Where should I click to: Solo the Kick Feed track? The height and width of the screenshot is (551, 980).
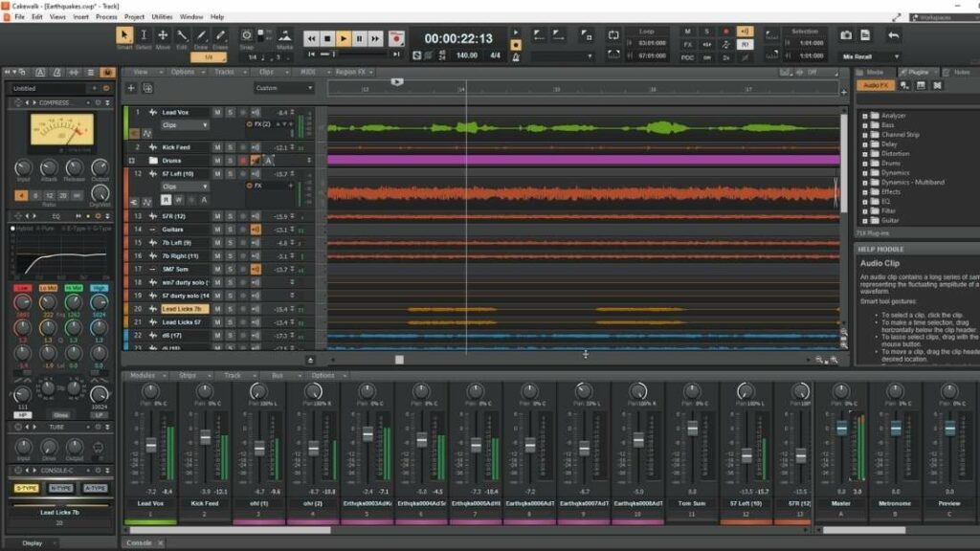(x=230, y=147)
